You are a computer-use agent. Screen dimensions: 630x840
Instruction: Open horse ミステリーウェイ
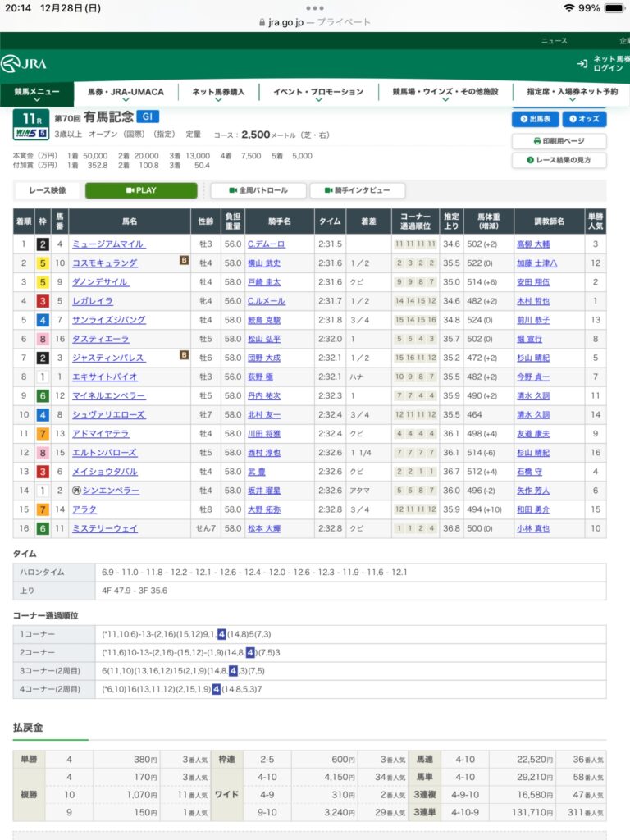pos(105,528)
